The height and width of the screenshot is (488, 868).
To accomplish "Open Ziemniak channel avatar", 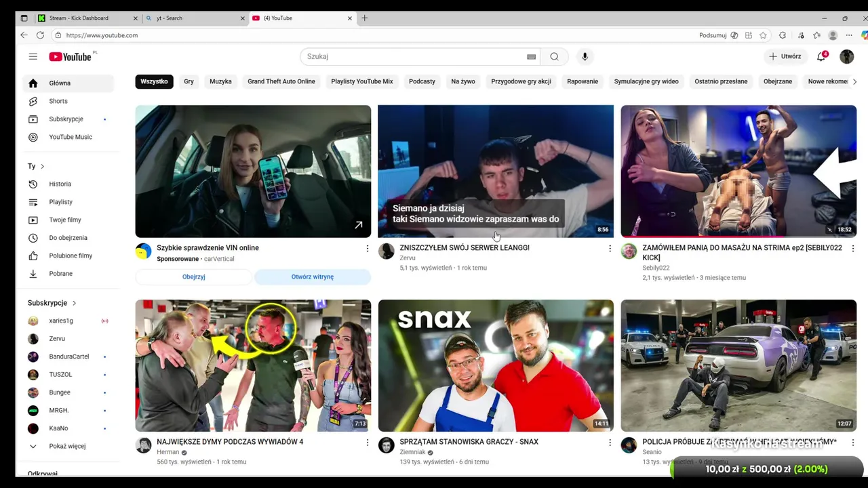I will click(x=387, y=445).
